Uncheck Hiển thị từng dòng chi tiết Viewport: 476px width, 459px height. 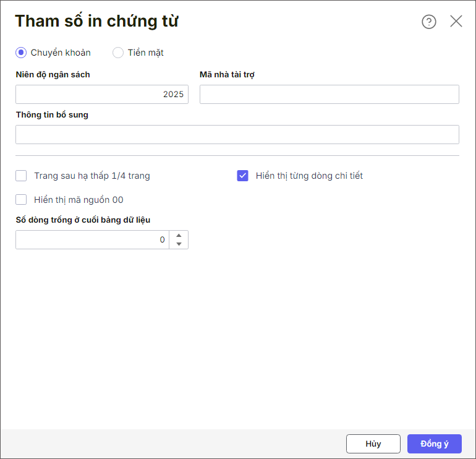pyautogui.click(x=243, y=176)
